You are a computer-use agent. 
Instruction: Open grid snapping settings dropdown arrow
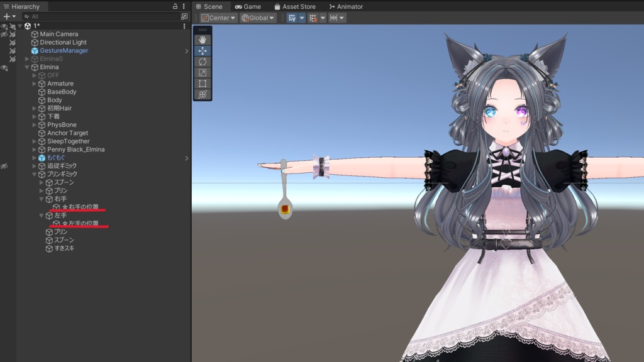click(x=323, y=18)
